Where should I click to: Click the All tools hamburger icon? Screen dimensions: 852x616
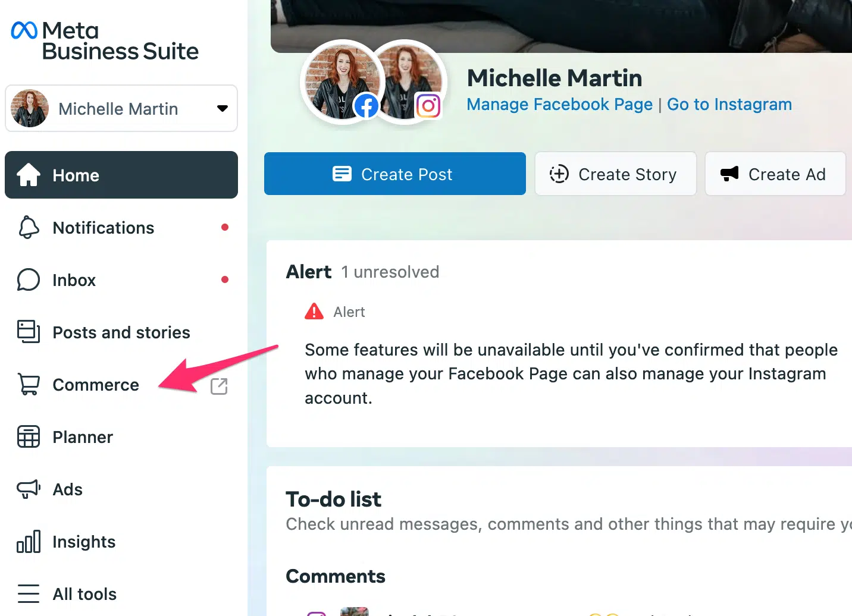coord(29,593)
